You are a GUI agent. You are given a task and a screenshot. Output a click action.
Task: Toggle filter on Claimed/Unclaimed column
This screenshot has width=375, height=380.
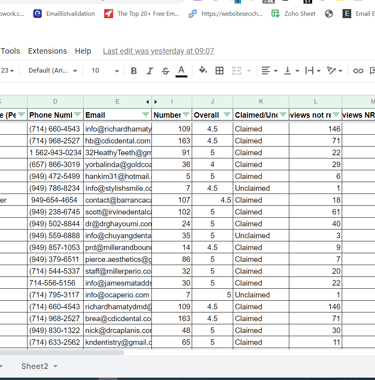pos(283,115)
